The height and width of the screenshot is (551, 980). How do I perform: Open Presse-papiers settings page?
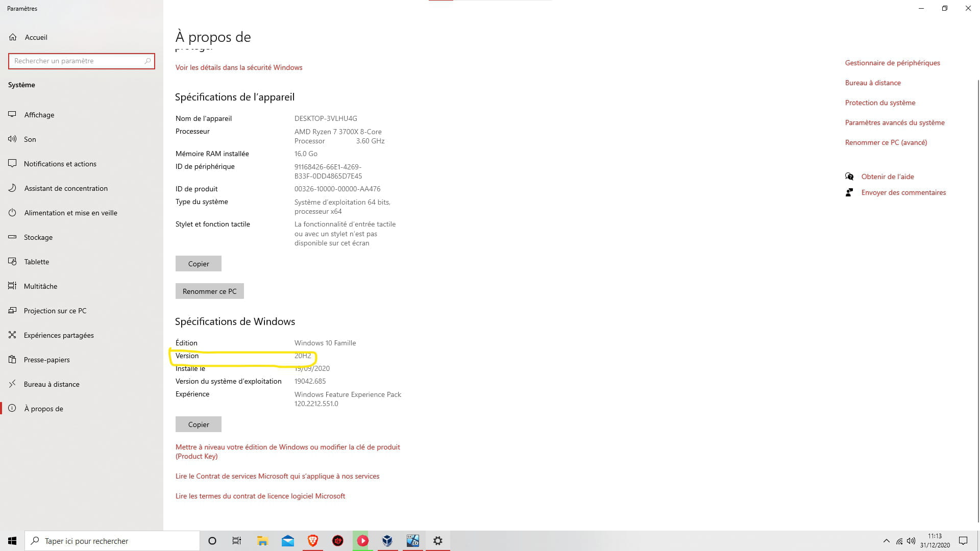[x=82, y=360]
